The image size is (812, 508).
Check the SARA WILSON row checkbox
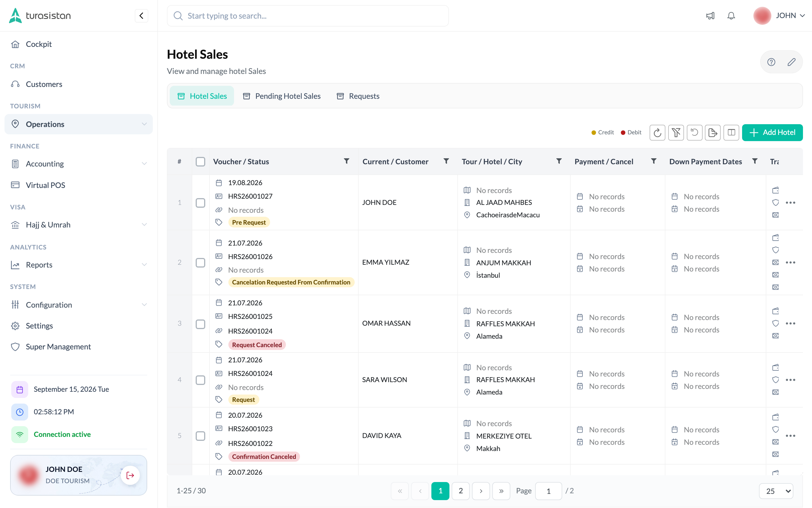200,380
